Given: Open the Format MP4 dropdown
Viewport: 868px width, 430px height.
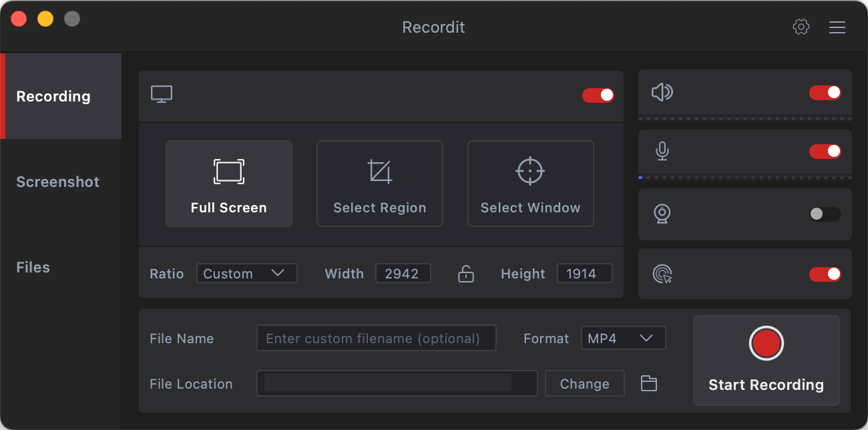Looking at the screenshot, I should tap(623, 339).
